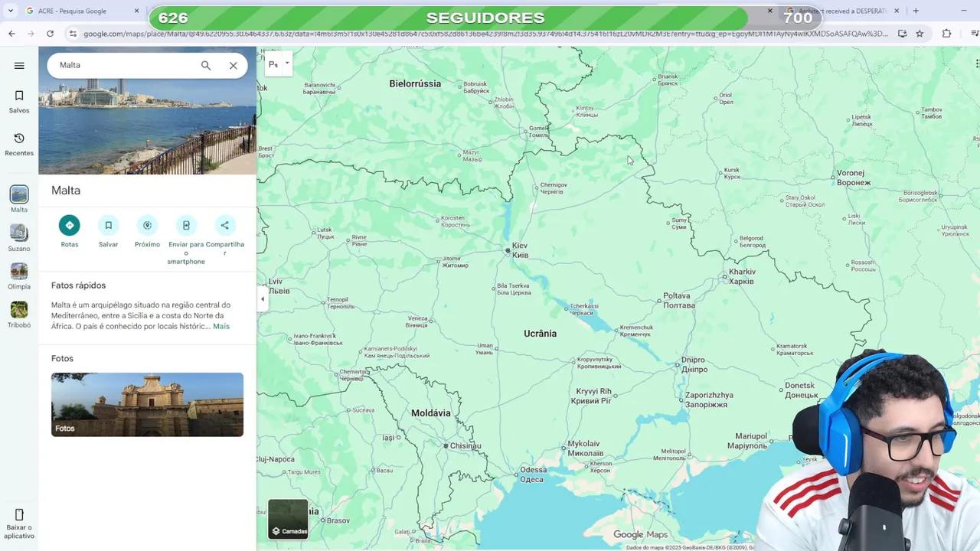Click the site info icon in address bar
The width and height of the screenshot is (980, 551).
point(73,34)
